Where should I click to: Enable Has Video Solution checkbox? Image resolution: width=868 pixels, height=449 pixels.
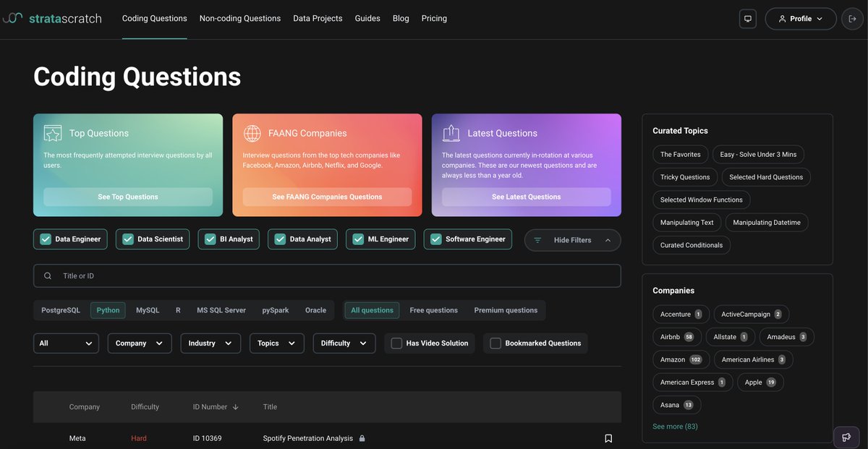pos(396,343)
